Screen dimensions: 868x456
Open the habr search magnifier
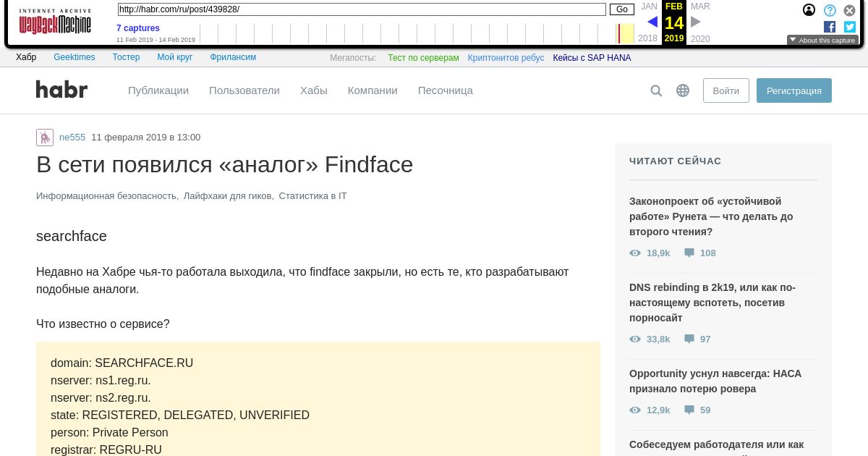[656, 90]
